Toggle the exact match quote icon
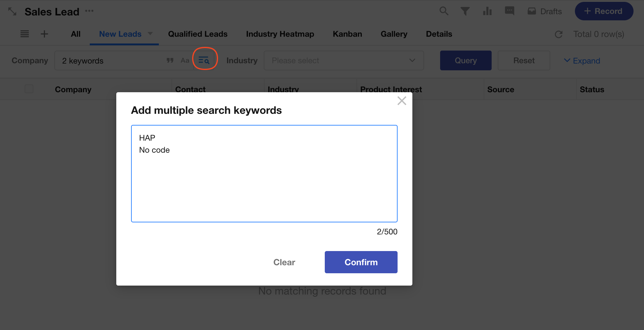 tap(170, 60)
